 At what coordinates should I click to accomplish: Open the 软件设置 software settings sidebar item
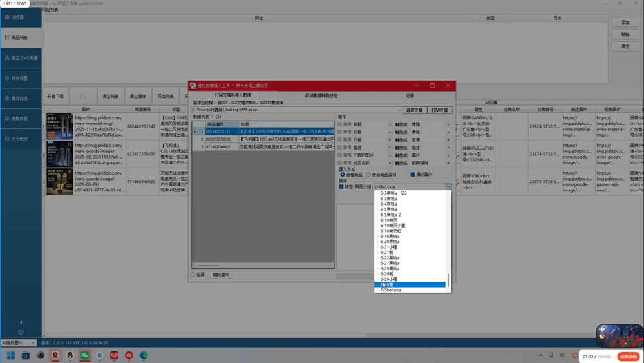point(21,78)
